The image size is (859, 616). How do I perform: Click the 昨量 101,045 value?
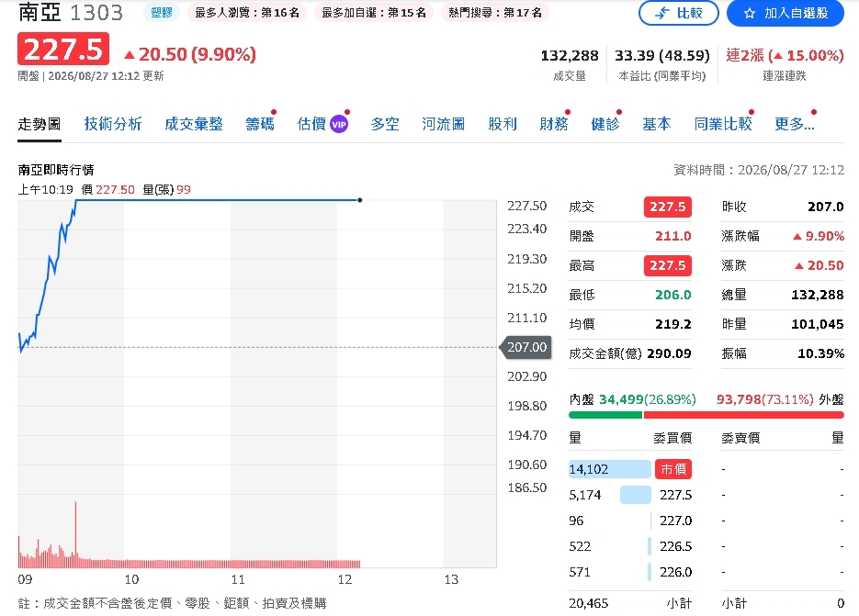[x=818, y=324]
